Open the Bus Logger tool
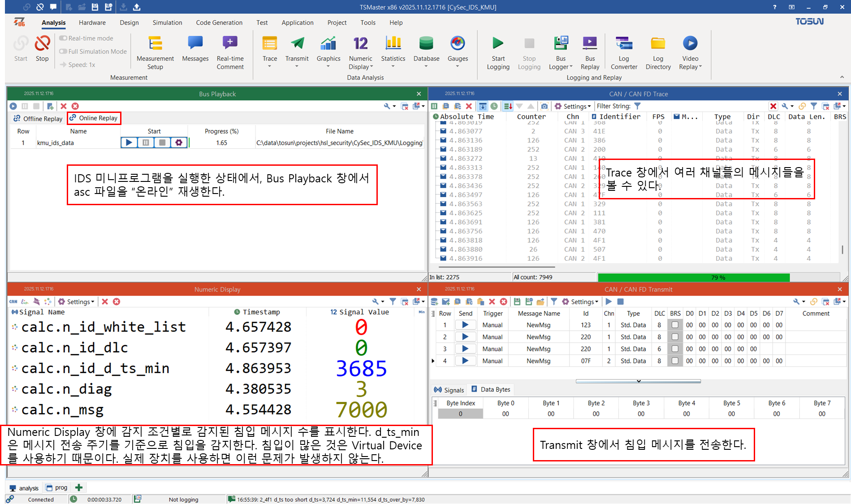This screenshot has height=504, width=851. pos(561,52)
